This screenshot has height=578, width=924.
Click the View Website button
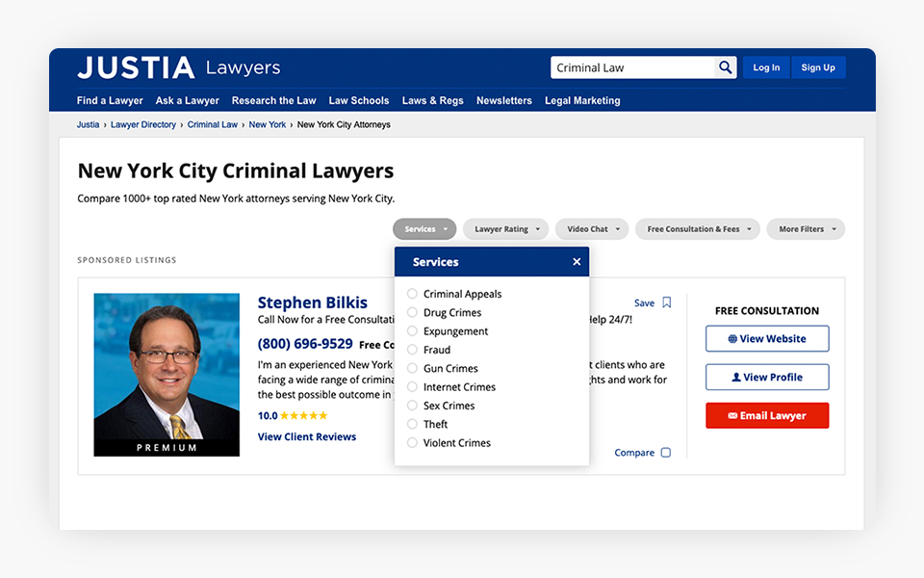tap(767, 339)
